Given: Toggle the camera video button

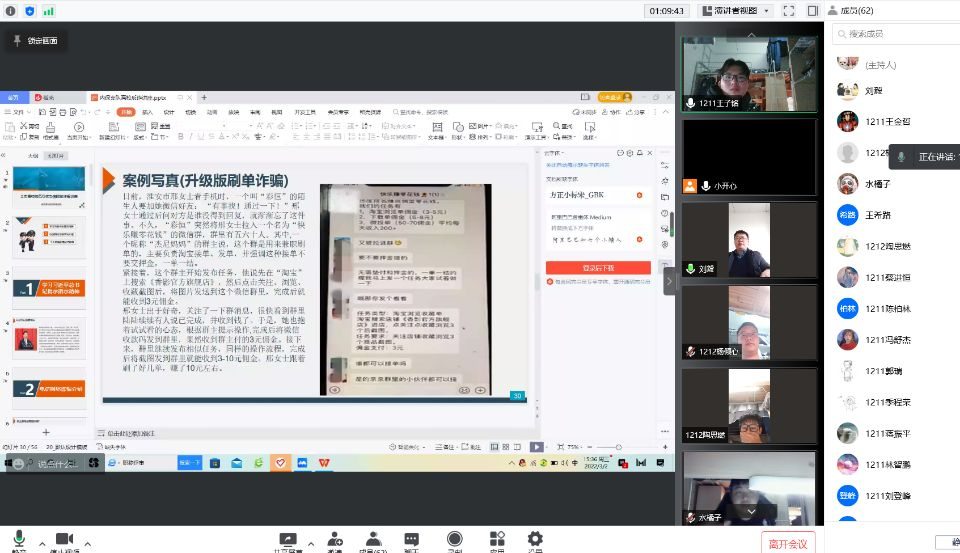Looking at the screenshot, I should pos(67,539).
